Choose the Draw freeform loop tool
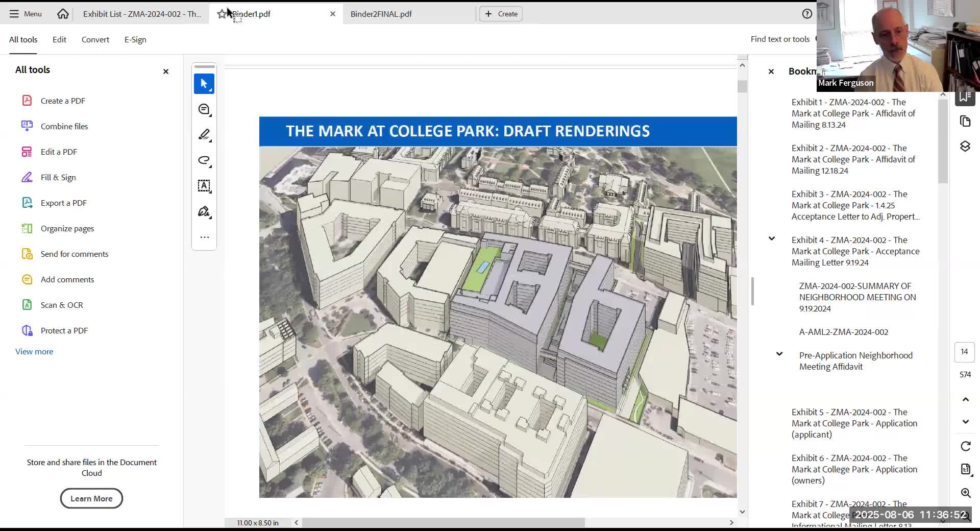The width and height of the screenshot is (980, 531). (204, 160)
